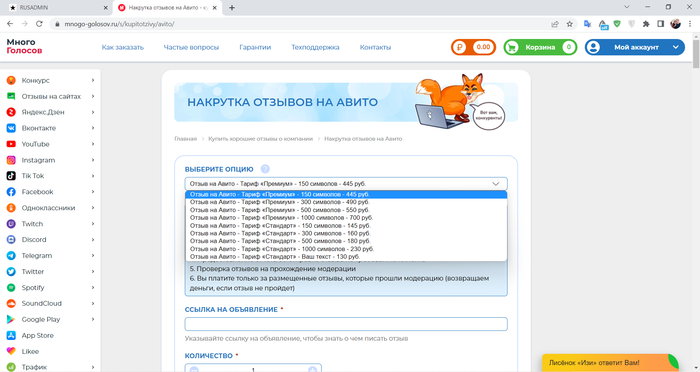Open the Chrome three-dot menu

pos(691,24)
